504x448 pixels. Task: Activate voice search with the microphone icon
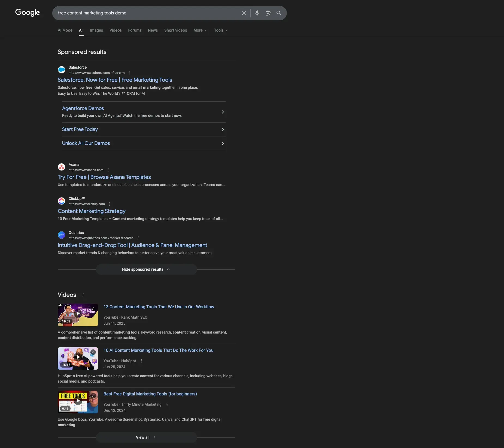tap(256, 13)
